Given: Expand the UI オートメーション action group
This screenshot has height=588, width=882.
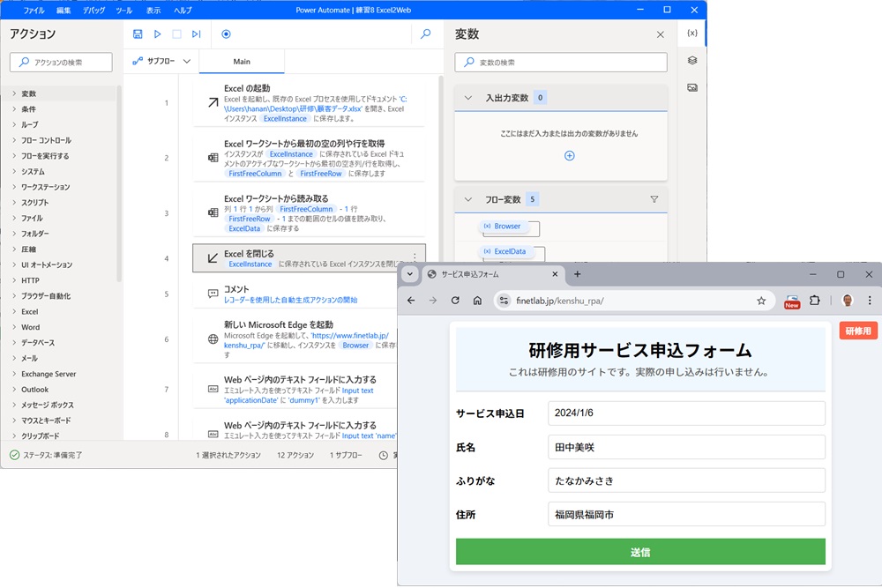Looking at the screenshot, I should pos(14,264).
